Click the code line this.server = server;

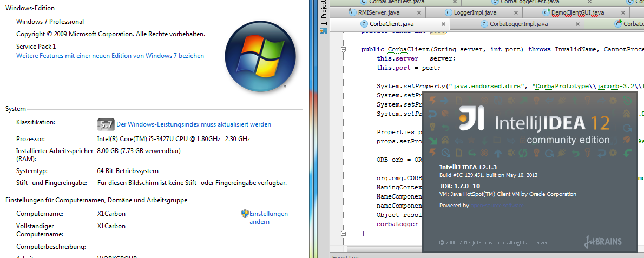coord(417,58)
